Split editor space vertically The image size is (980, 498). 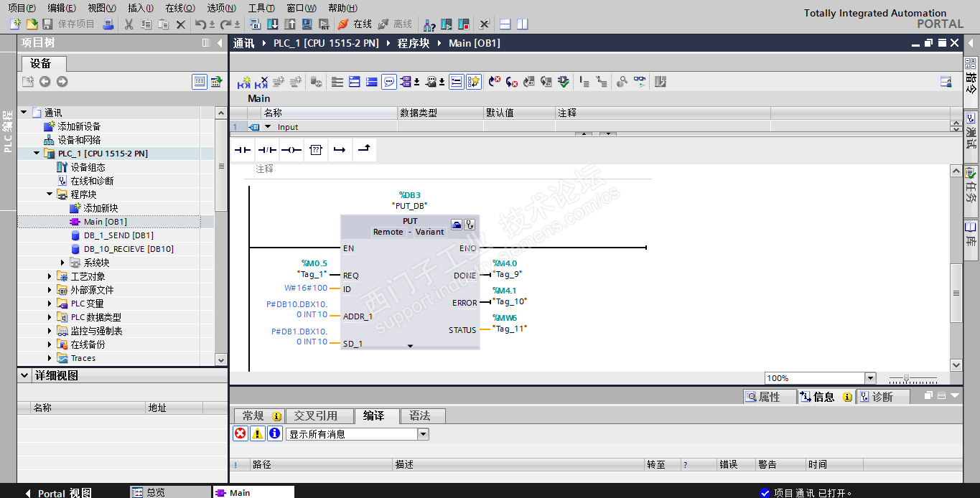coord(522,24)
